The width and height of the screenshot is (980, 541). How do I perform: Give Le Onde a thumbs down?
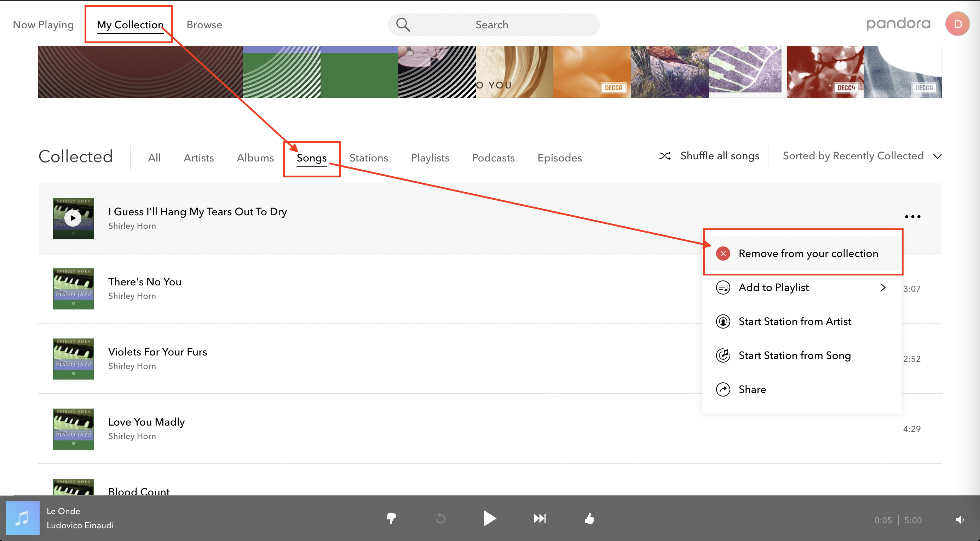click(391, 518)
